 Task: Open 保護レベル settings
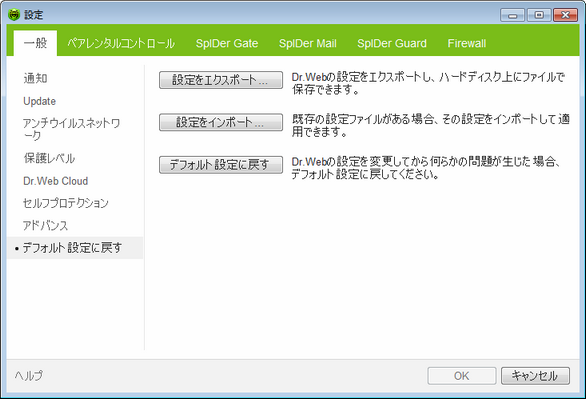(49, 158)
